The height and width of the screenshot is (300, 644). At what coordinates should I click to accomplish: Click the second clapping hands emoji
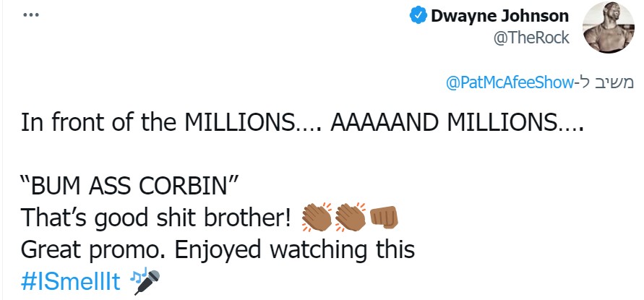tap(350, 217)
